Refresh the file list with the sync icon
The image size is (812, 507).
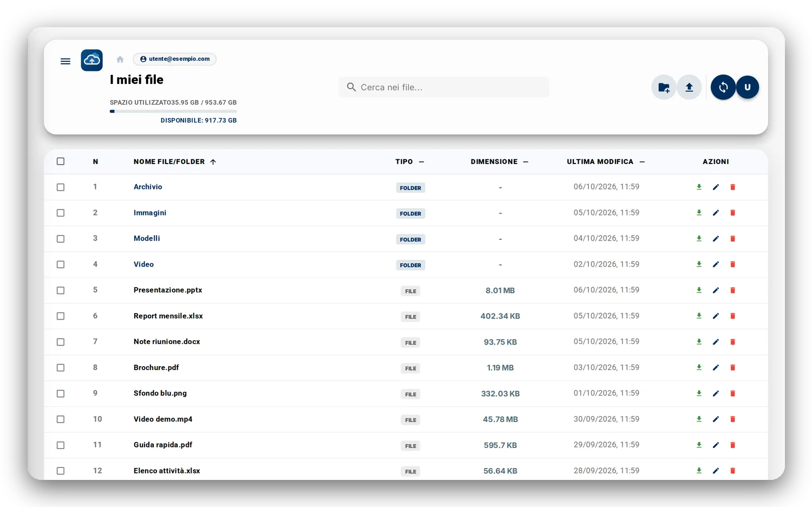coord(723,87)
